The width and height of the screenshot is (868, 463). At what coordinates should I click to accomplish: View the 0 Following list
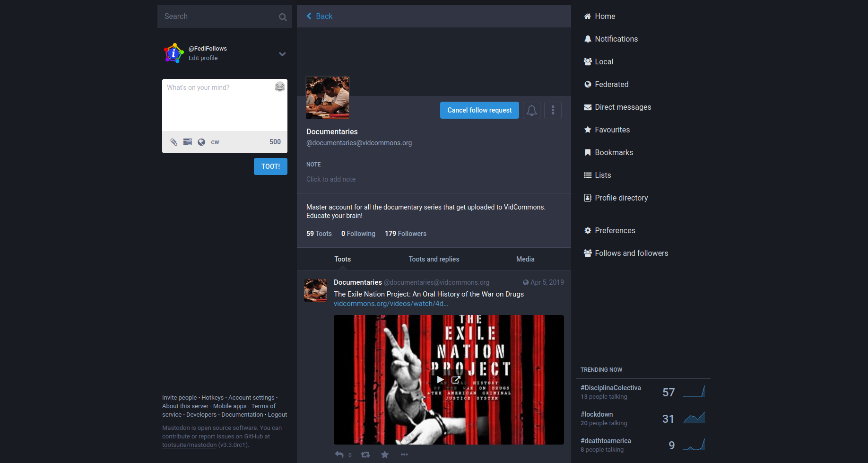coord(358,234)
